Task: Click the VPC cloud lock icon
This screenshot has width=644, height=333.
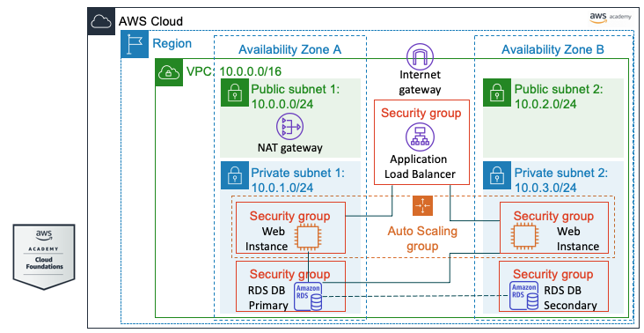Action: tap(169, 72)
